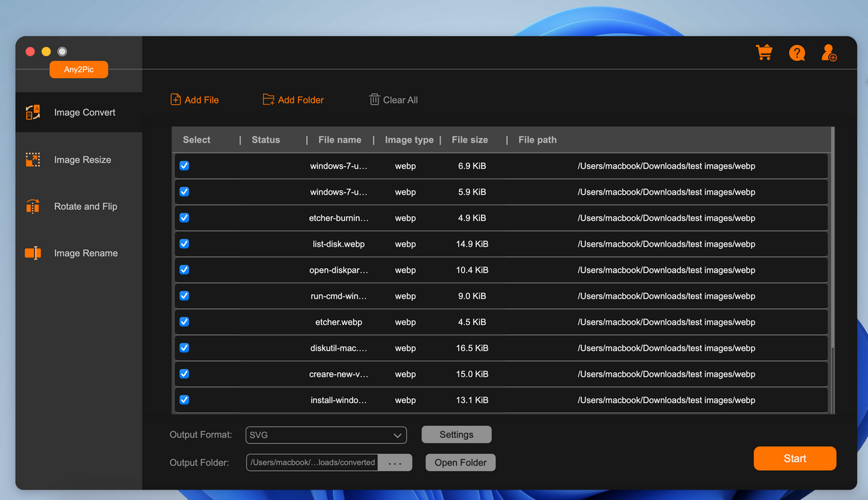Image resolution: width=868 pixels, height=500 pixels.
Task: Switch to Image Convert section
Action: [79, 112]
